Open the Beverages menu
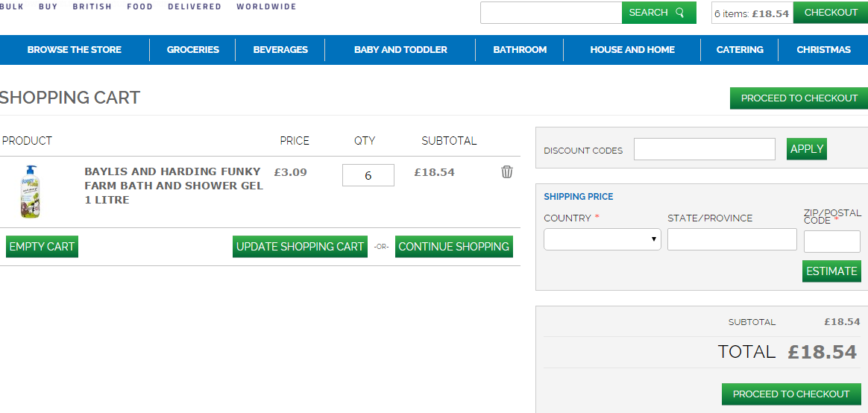 [x=280, y=50]
